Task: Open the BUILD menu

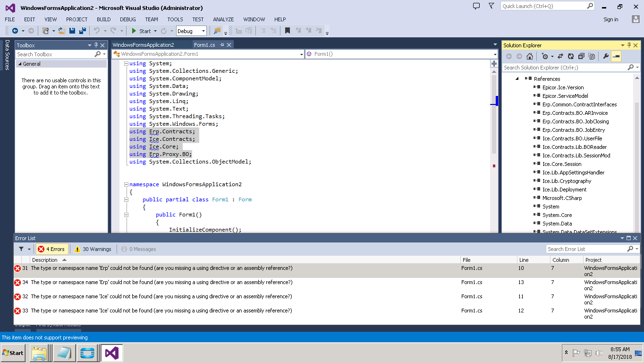Action: coord(104,19)
